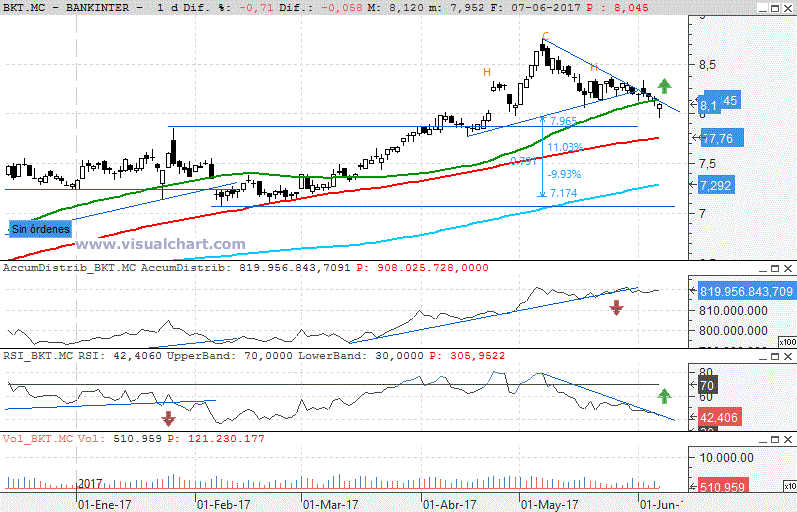Click the x100 scale marker in AccumDistrib panel
The height and width of the screenshot is (512, 797).
tap(787, 342)
